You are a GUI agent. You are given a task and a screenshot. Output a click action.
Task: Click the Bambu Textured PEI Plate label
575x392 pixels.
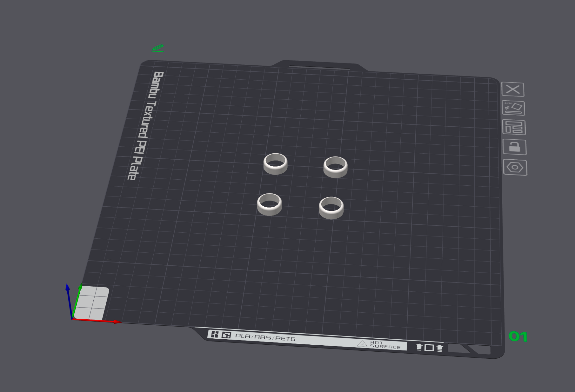pyautogui.click(x=146, y=126)
